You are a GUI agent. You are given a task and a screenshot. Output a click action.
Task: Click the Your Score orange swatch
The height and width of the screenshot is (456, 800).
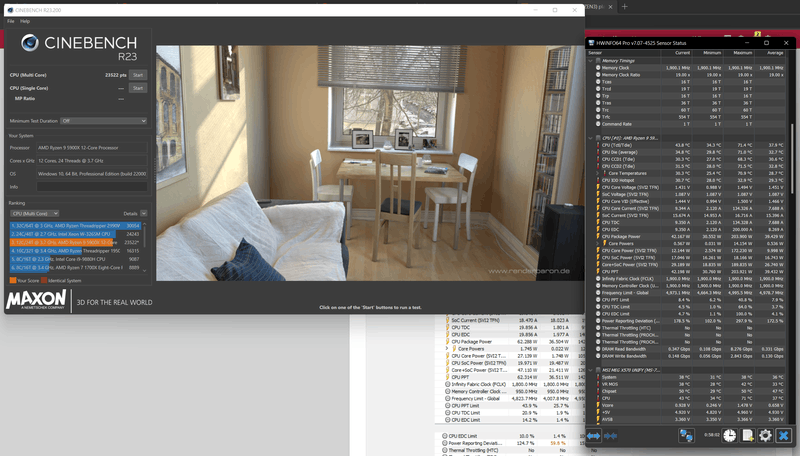pos(13,281)
